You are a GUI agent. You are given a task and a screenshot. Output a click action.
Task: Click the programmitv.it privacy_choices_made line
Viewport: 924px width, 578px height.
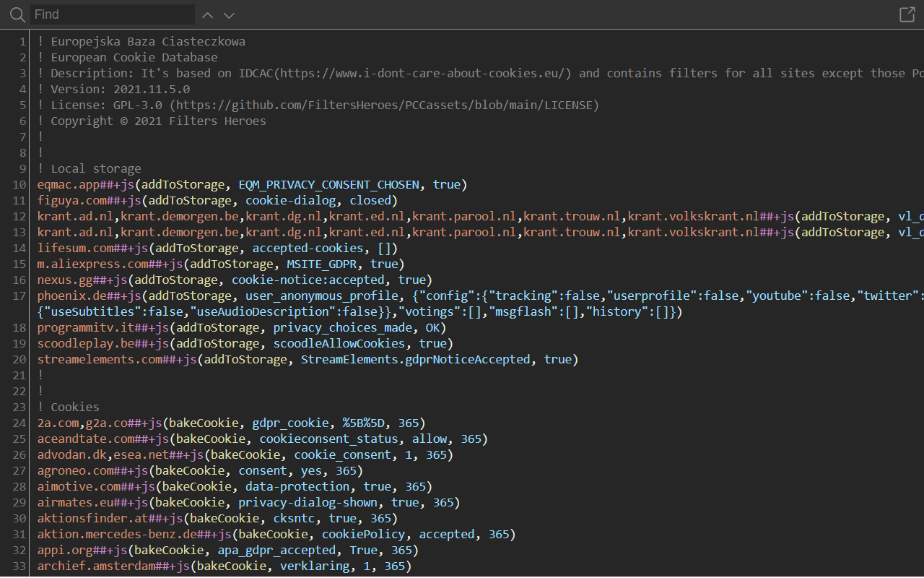[x=242, y=327]
